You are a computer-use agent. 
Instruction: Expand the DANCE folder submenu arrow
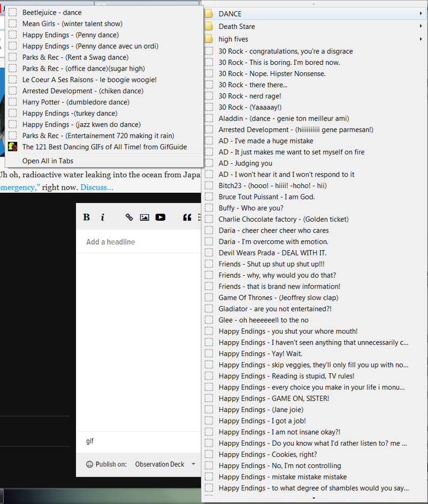(x=421, y=13)
